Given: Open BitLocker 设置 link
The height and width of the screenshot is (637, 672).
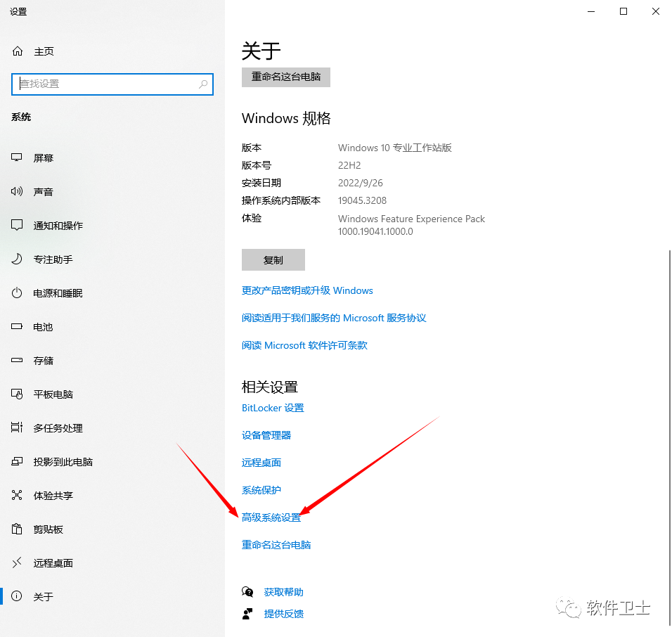Looking at the screenshot, I should coord(273,408).
